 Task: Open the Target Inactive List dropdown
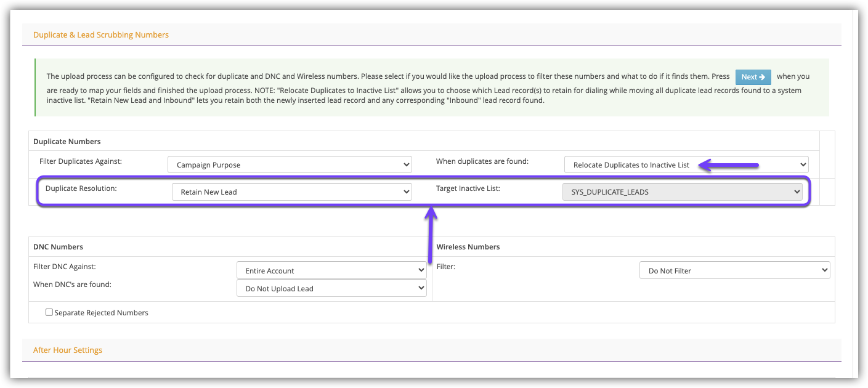coord(683,192)
